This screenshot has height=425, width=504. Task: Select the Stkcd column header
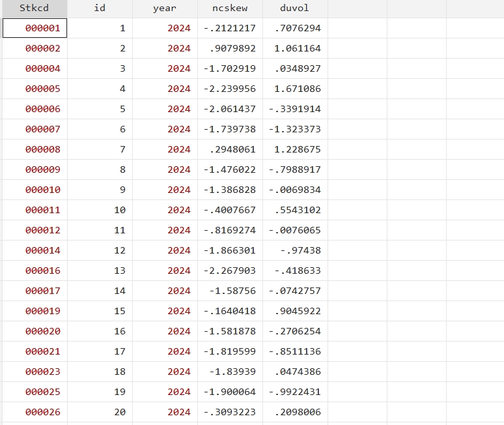point(35,8)
